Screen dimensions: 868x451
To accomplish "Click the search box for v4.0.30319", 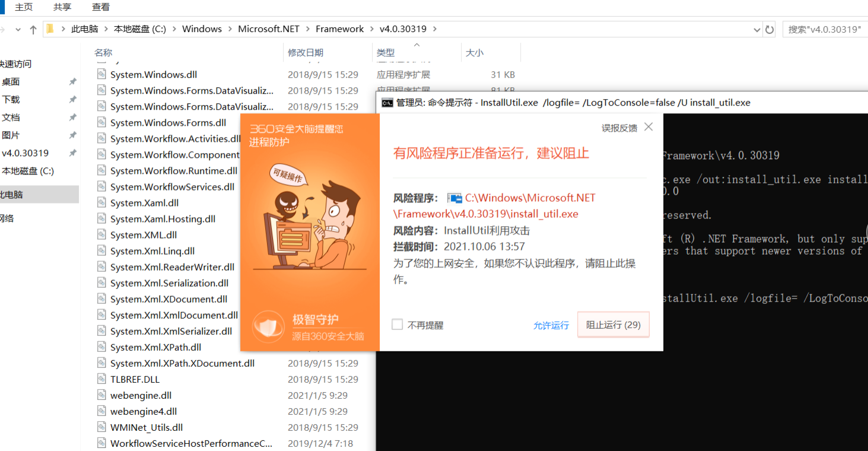I will [825, 29].
